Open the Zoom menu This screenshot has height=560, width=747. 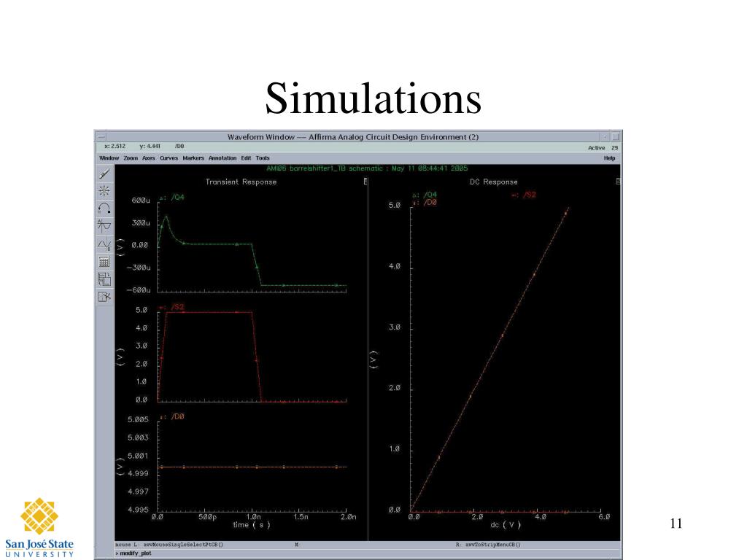[131, 158]
